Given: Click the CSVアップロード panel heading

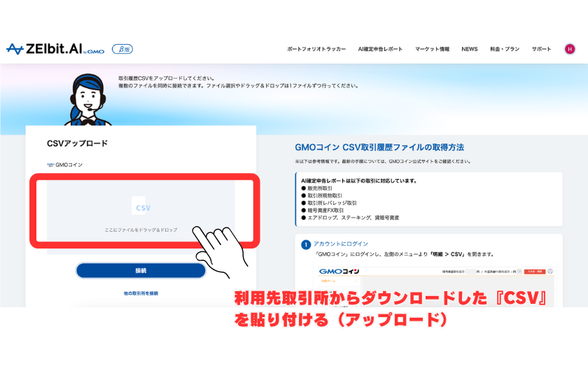Looking at the screenshot, I should 77,143.
